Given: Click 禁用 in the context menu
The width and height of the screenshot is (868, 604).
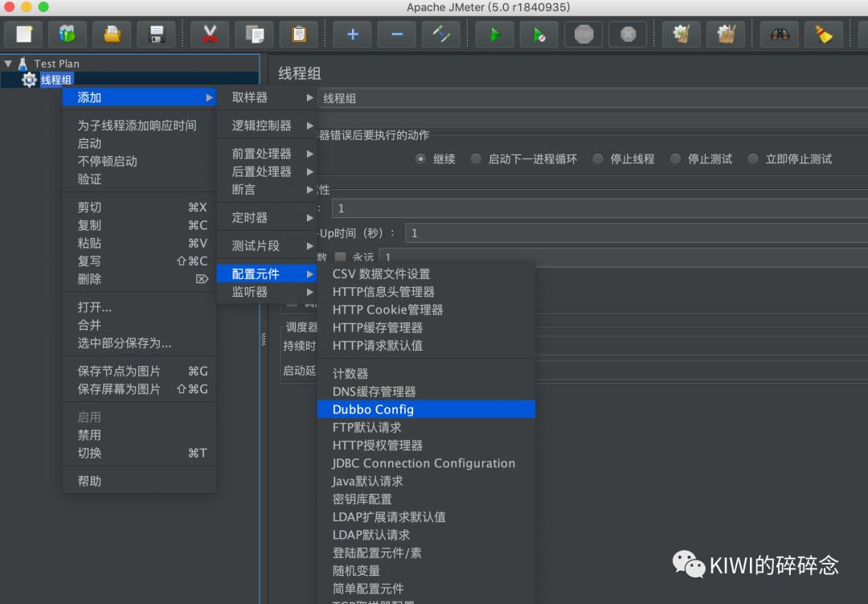Looking at the screenshot, I should [x=139, y=435].
